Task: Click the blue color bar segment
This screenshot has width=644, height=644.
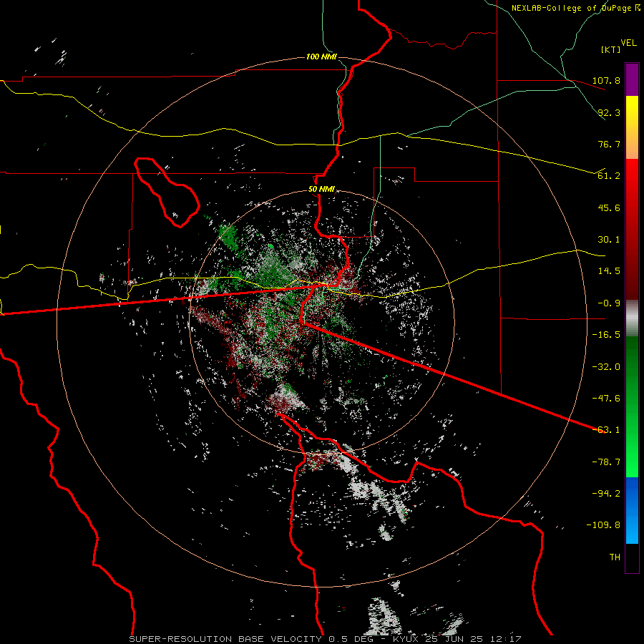Action: click(632, 510)
